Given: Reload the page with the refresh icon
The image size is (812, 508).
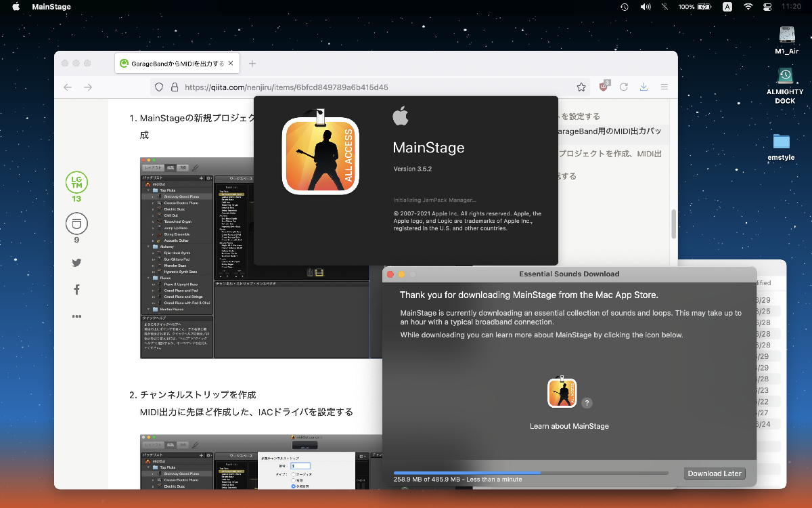Looking at the screenshot, I should click(x=624, y=87).
